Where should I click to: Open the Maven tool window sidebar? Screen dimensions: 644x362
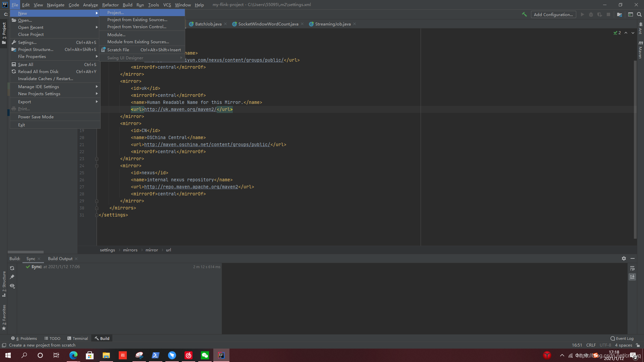640,50
